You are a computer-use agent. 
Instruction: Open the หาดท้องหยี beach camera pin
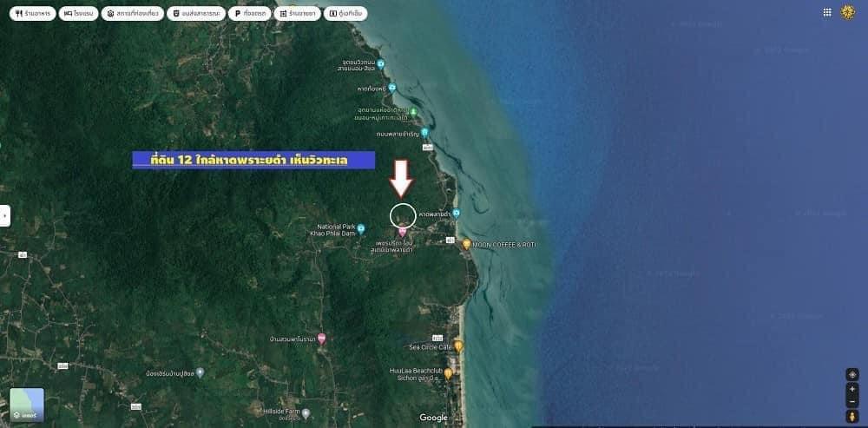(392, 88)
